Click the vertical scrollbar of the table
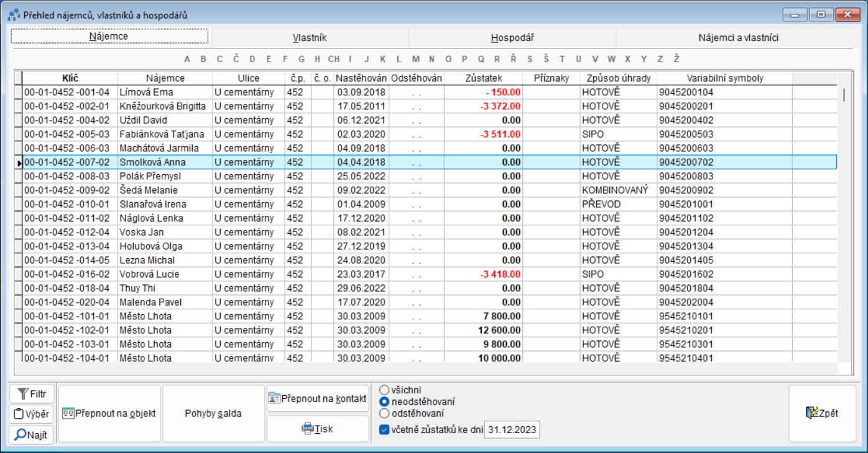Viewport: 868px width, 453px height. 843,218
